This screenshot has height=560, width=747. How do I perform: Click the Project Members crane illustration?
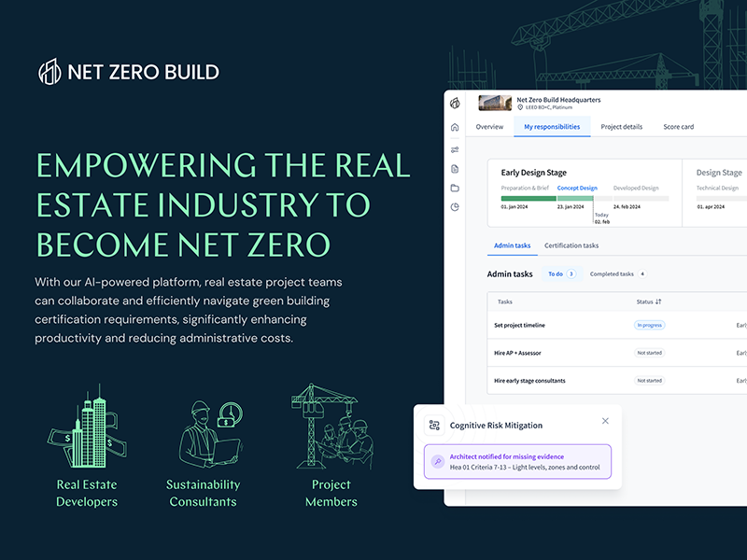click(332, 427)
